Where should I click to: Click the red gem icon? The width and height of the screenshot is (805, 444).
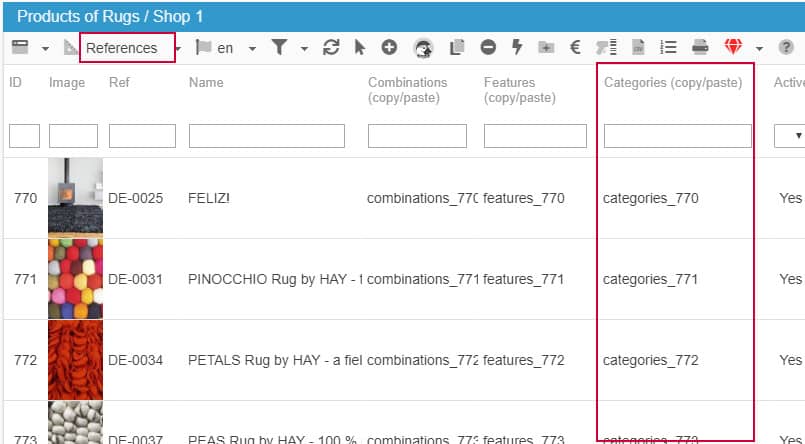(734, 48)
